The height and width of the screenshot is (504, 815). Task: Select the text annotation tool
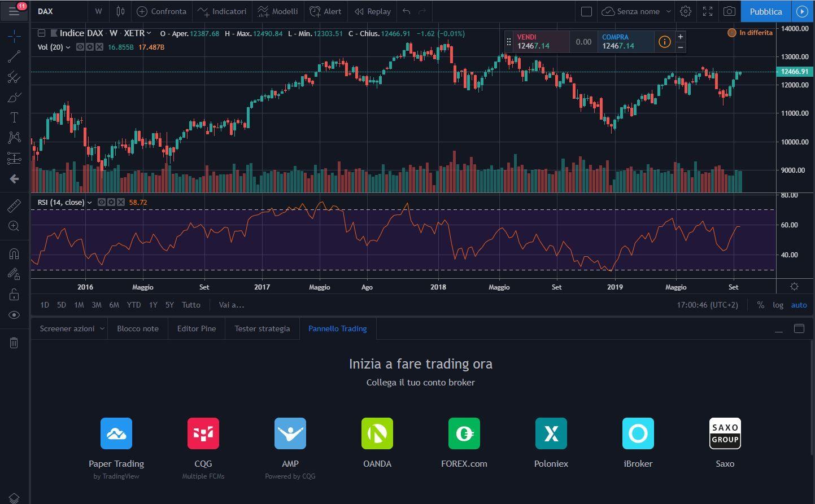tap(14, 117)
